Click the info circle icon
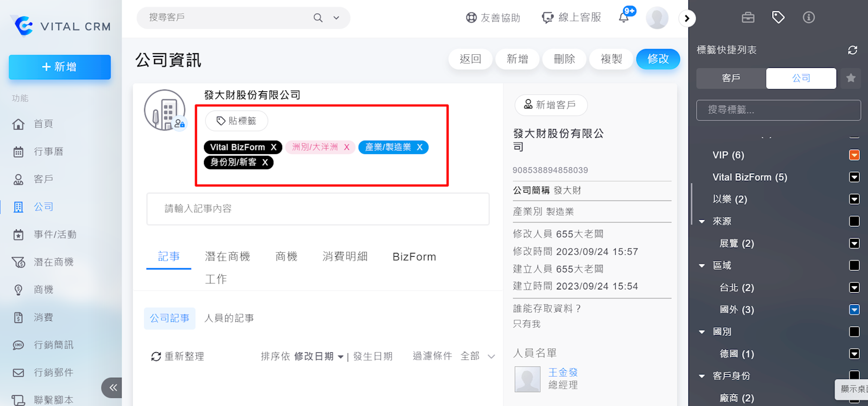Viewport: 868px width, 406px height. [x=808, y=17]
